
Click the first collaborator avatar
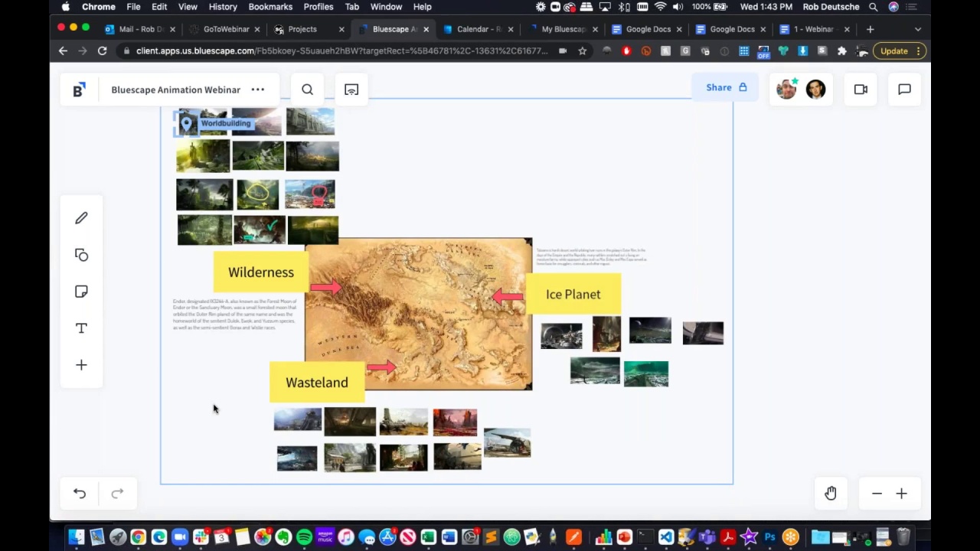[786, 89]
